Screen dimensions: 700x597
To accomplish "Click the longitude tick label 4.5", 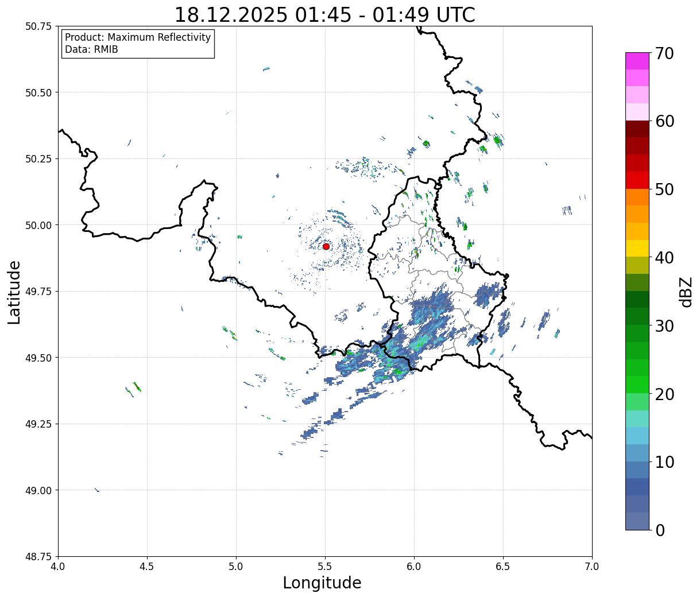I will pyautogui.click(x=147, y=567).
